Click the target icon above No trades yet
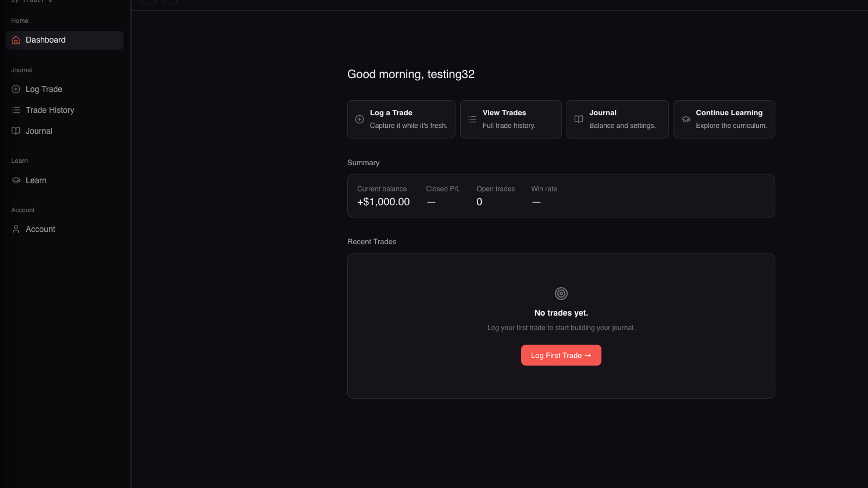This screenshot has height=488, width=868. point(561,293)
